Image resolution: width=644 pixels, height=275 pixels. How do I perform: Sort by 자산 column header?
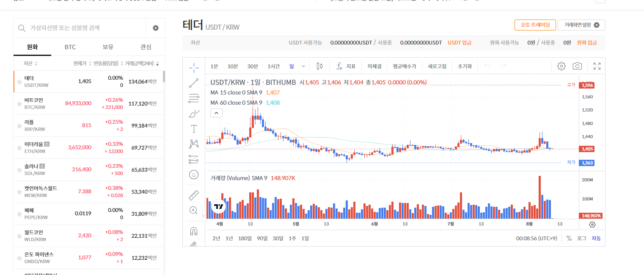(30, 64)
